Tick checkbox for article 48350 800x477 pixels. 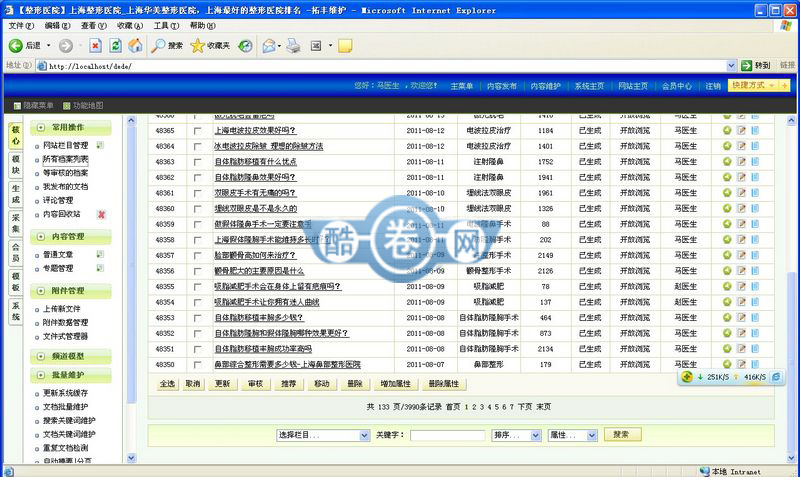click(197, 365)
